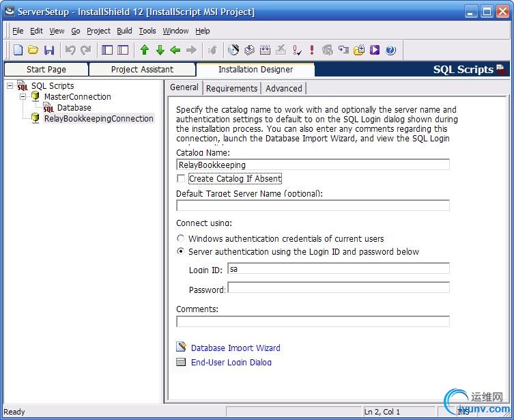The image size is (514, 420).
Task: Open the Help menu
Action: (x=202, y=31)
